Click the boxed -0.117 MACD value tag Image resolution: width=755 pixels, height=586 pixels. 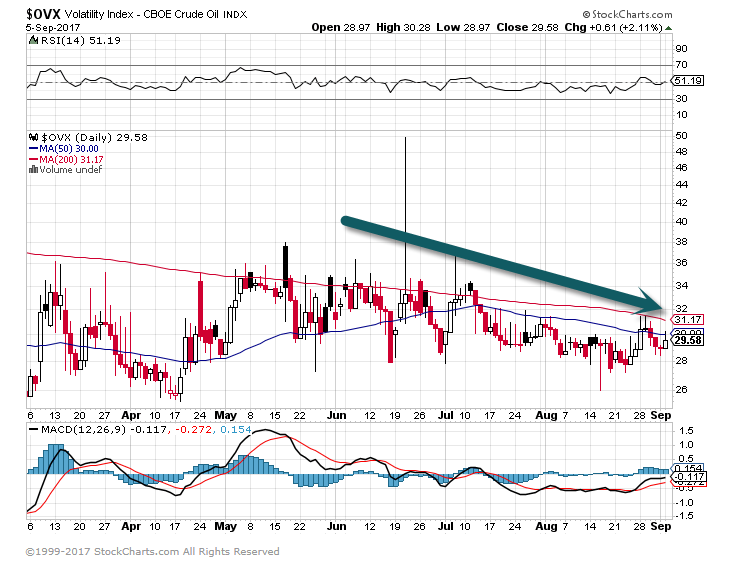[689, 477]
